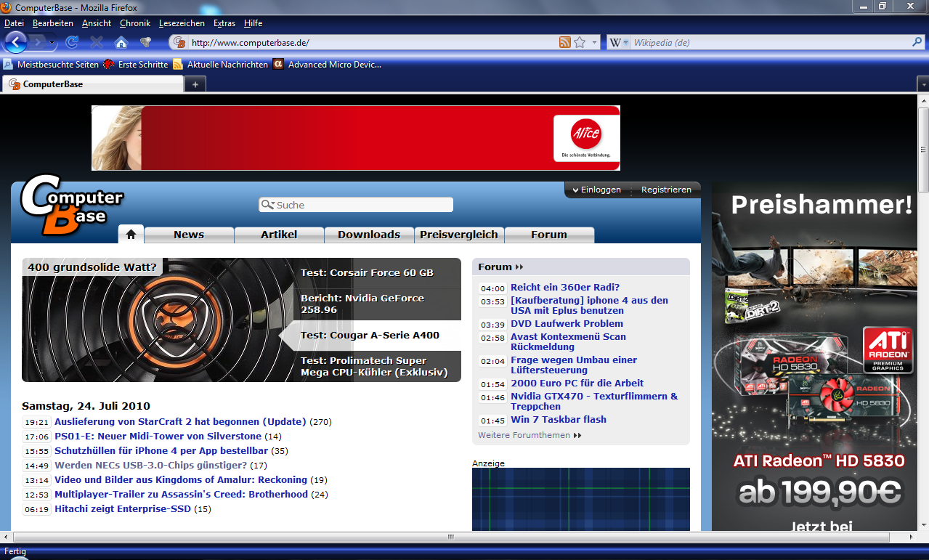929x560 pixels.
Task: Click the magnifier search-go icon
Action: [917, 42]
